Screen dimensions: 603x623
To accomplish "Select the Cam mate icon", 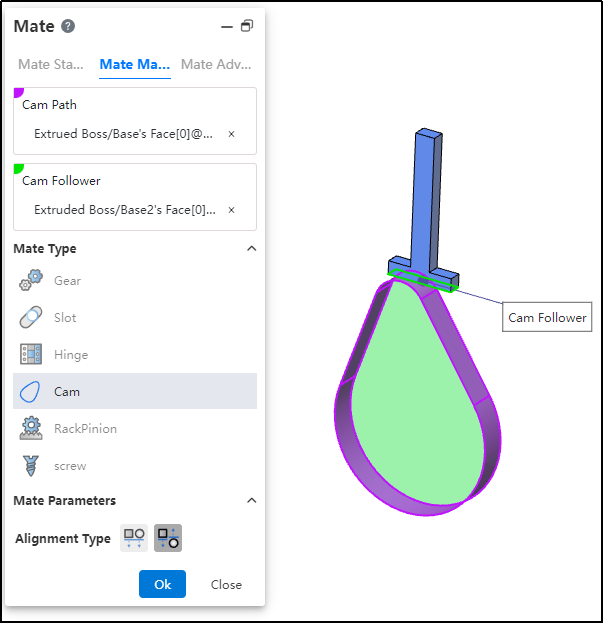I will pyautogui.click(x=31, y=391).
